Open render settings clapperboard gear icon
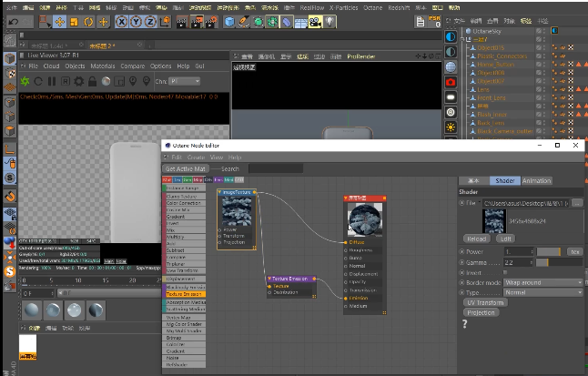 coord(211,22)
